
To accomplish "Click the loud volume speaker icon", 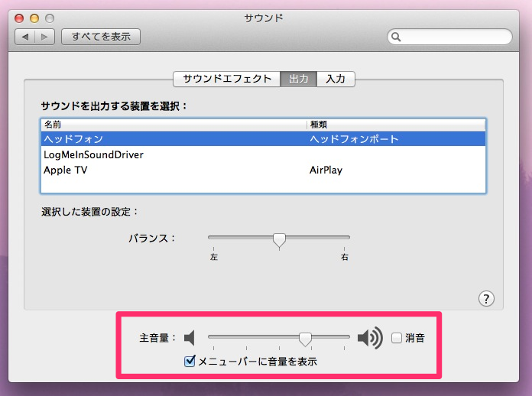I will 370,338.
